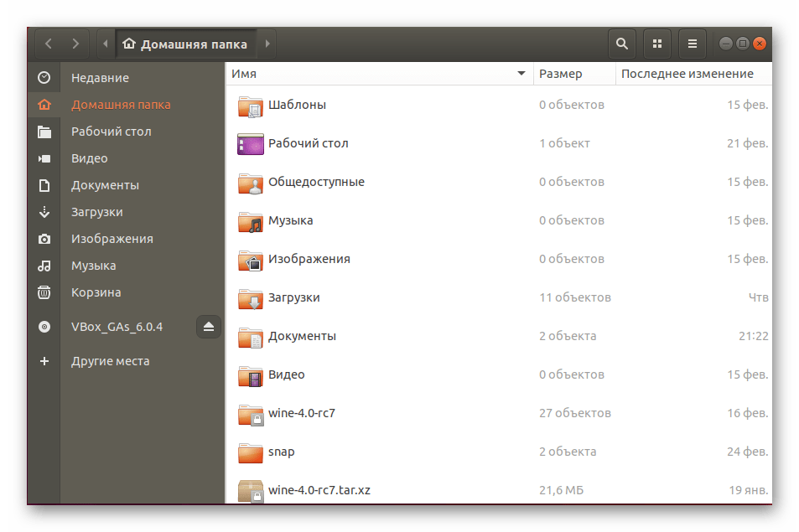799x532 pixels.
Task: Open the Музыка folder icon in file list
Action: coord(251,221)
